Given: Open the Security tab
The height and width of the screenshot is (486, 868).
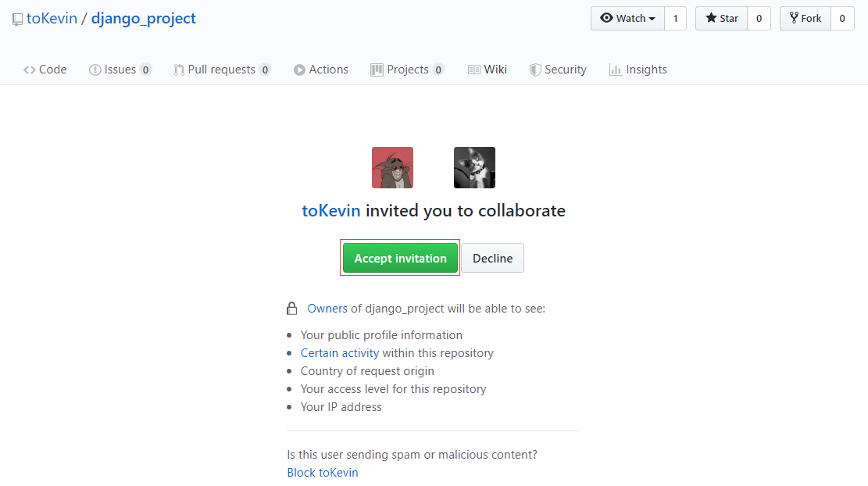Looking at the screenshot, I should click(x=558, y=70).
